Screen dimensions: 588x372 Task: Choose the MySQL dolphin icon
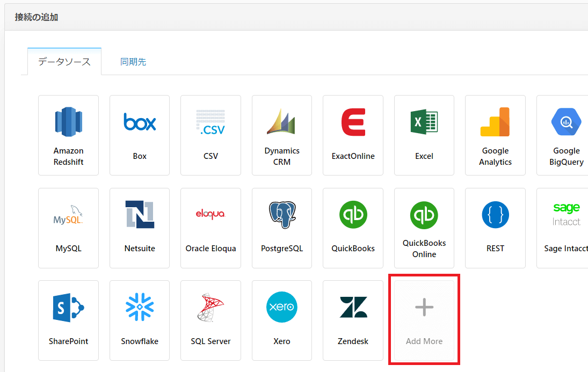click(x=68, y=215)
